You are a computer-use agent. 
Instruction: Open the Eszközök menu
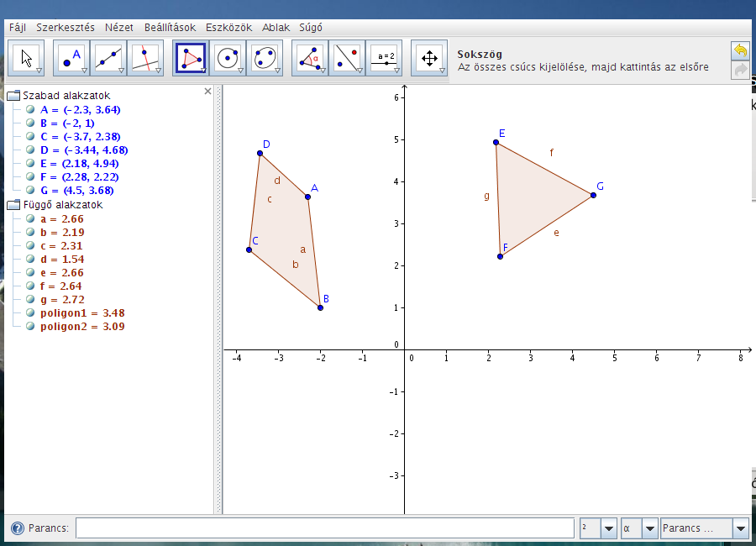tap(229, 28)
